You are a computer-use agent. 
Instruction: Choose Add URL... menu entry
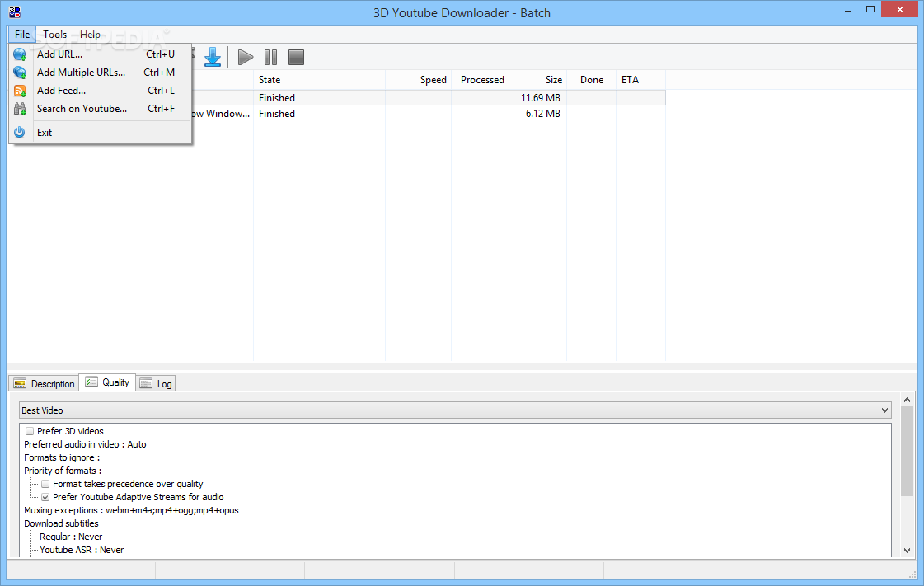pyautogui.click(x=101, y=54)
